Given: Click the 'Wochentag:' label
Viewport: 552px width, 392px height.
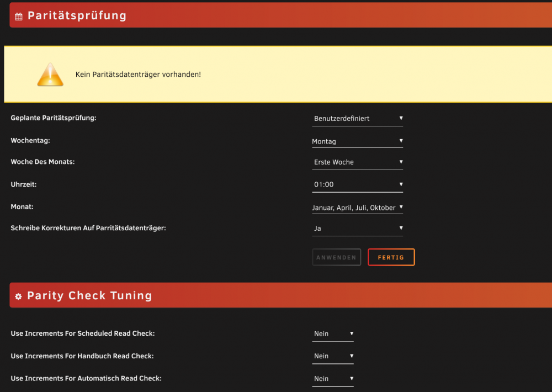Looking at the screenshot, I should pyautogui.click(x=30, y=141).
